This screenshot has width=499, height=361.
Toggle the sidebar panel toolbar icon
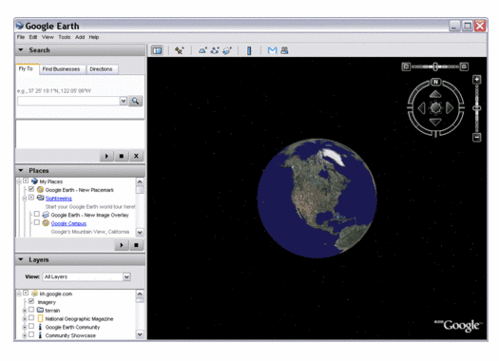pyautogui.click(x=157, y=50)
